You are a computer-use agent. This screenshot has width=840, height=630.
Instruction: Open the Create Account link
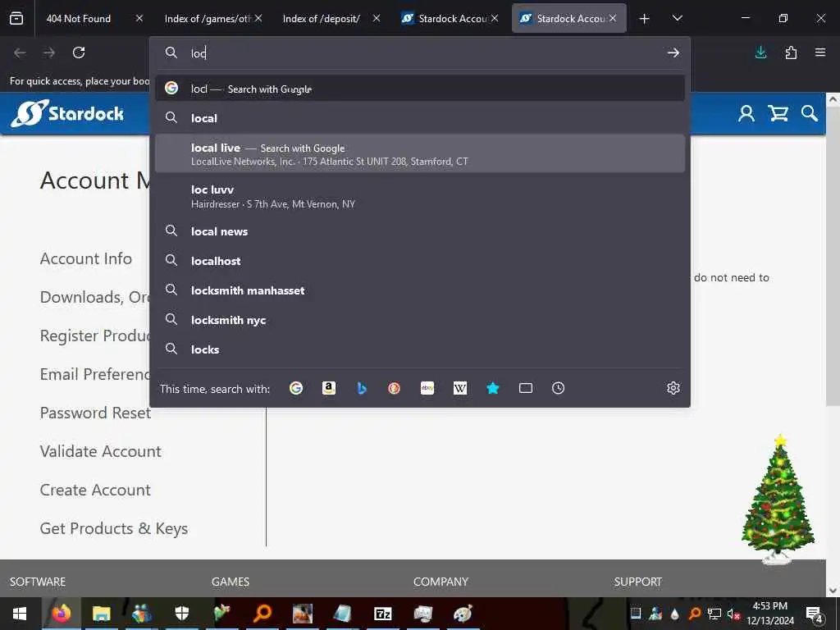coord(95,491)
